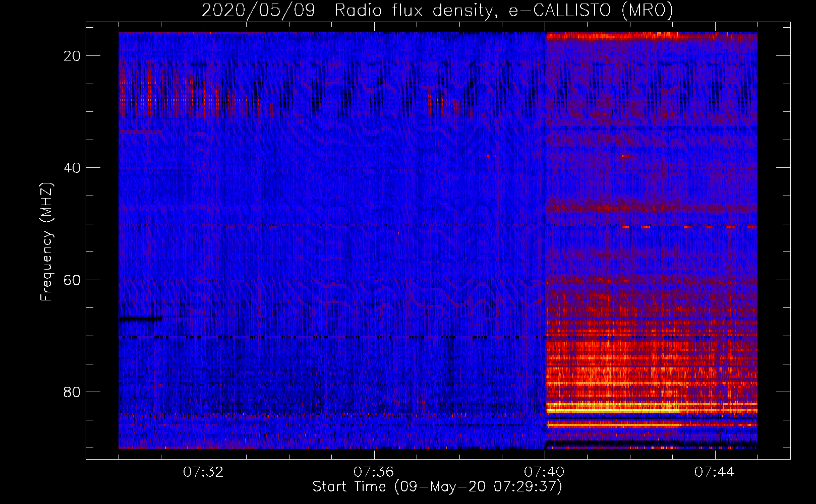The width and height of the screenshot is (816, 504).
Task: Click the 07:36 time tick label
Action: pos(374,472)
